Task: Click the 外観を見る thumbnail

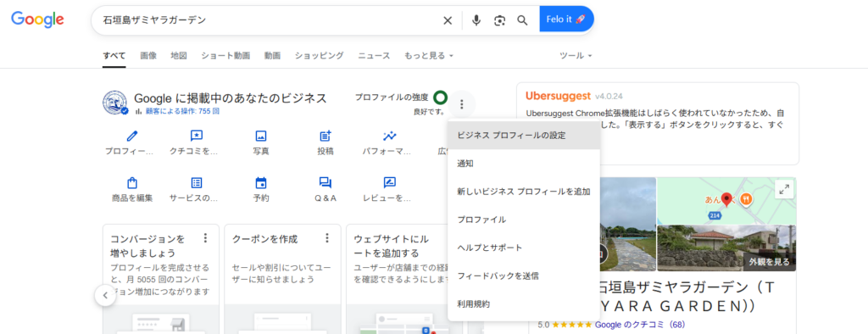Action: pyautogui.click(x=726, y=248)
